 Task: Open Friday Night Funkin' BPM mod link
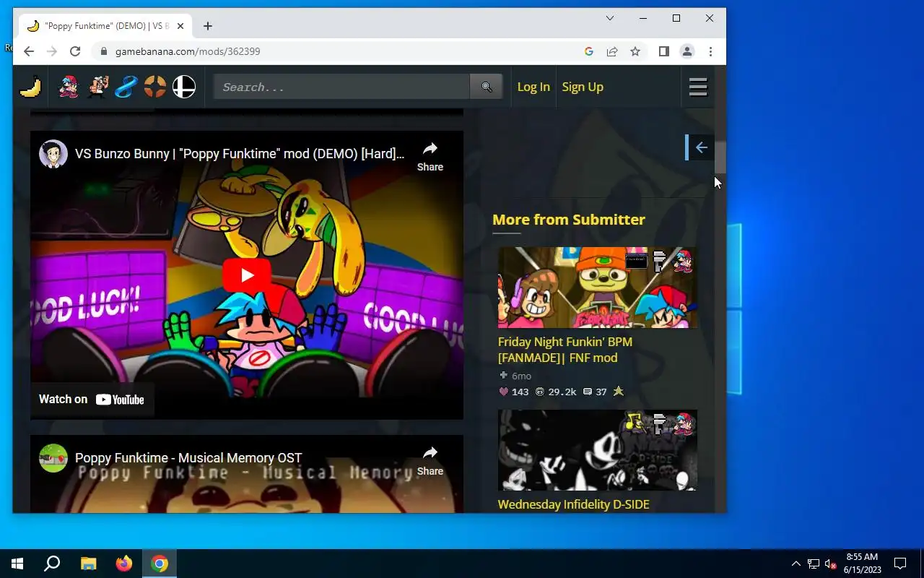[x=565, y=350]
